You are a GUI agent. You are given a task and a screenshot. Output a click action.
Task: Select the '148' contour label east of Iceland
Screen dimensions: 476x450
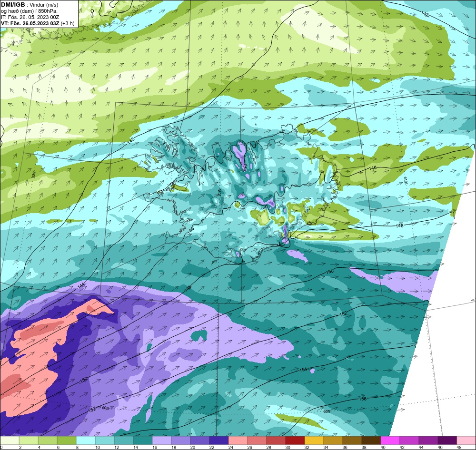pos(399,225)
